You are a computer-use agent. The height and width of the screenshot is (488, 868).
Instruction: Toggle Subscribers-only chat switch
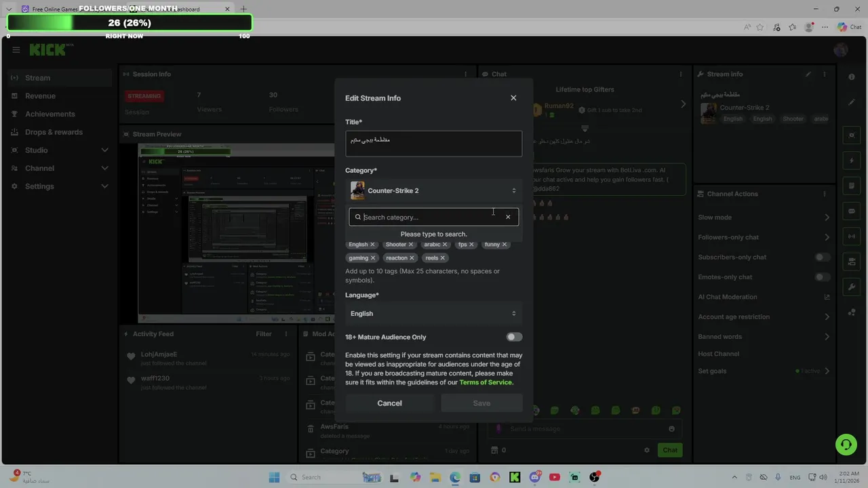click(822, 258)
